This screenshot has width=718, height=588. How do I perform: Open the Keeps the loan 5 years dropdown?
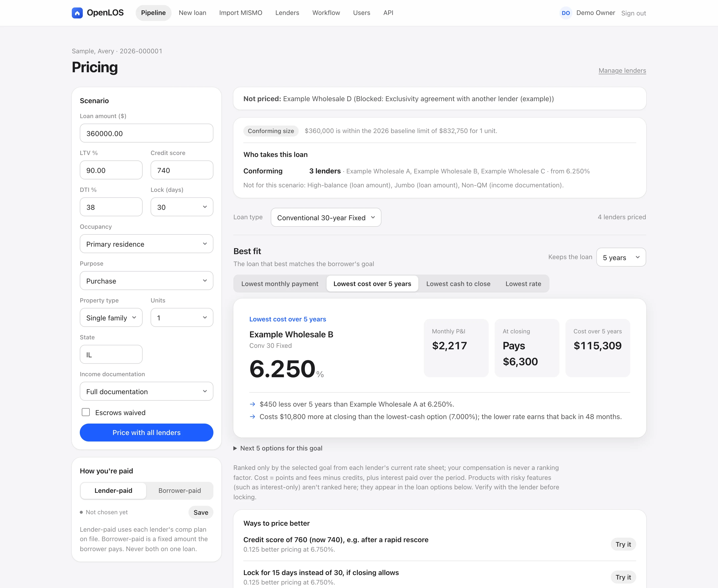coord(621,257)
